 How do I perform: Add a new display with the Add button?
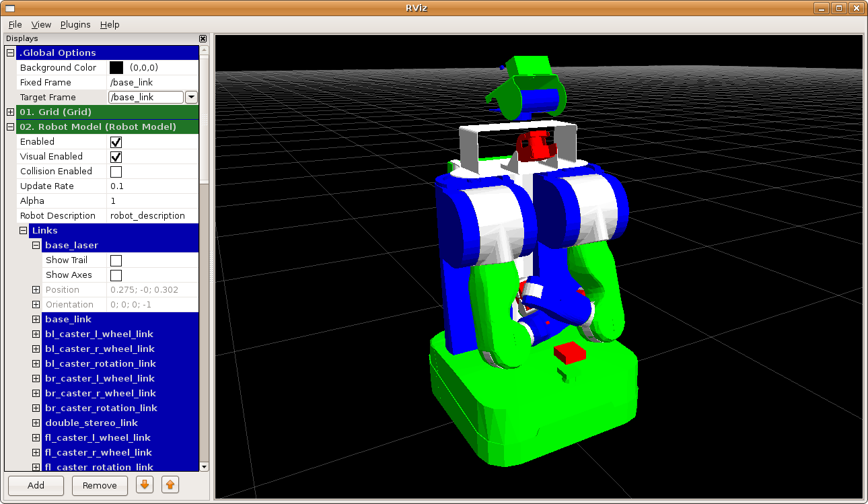point(35,485)
